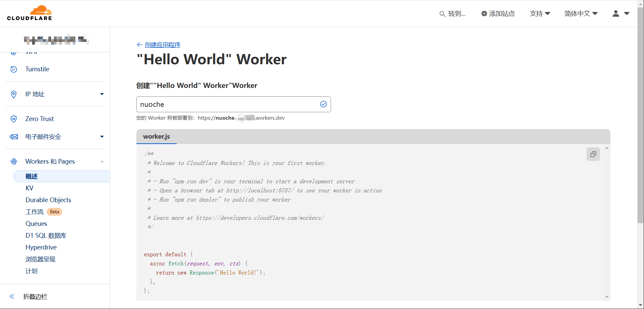The image size is (644, 309).
Task: Click the Turnstile sidebar icon
Action: pos(14,69)
